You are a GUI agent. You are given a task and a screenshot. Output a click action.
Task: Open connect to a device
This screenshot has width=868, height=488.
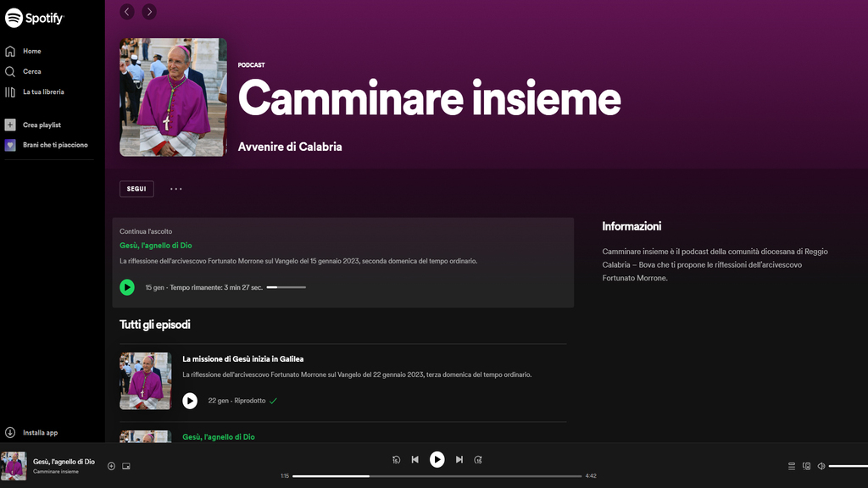pyautogui.click(x=806, y=466)
